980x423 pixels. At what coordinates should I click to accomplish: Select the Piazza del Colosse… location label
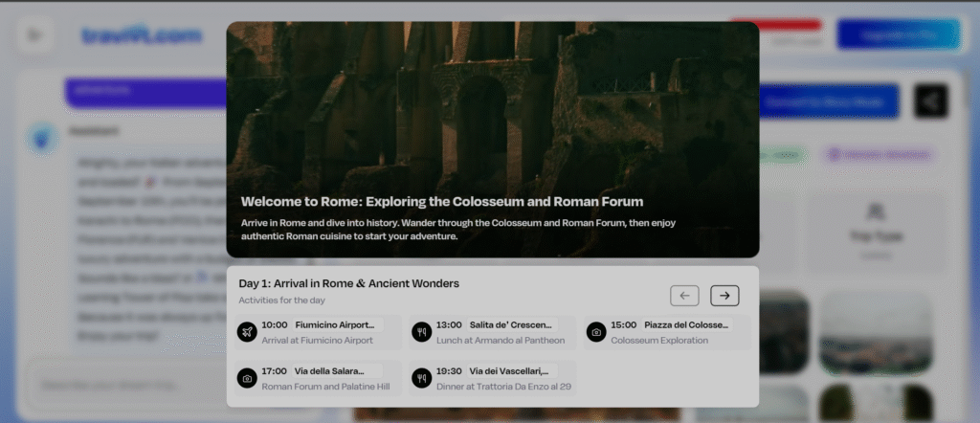[686, 324]
